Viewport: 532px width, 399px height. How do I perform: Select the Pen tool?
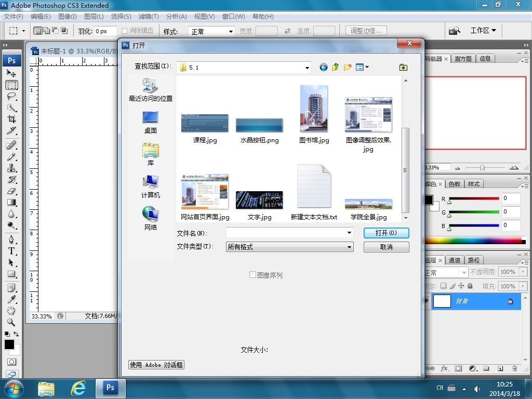point(11,240)
